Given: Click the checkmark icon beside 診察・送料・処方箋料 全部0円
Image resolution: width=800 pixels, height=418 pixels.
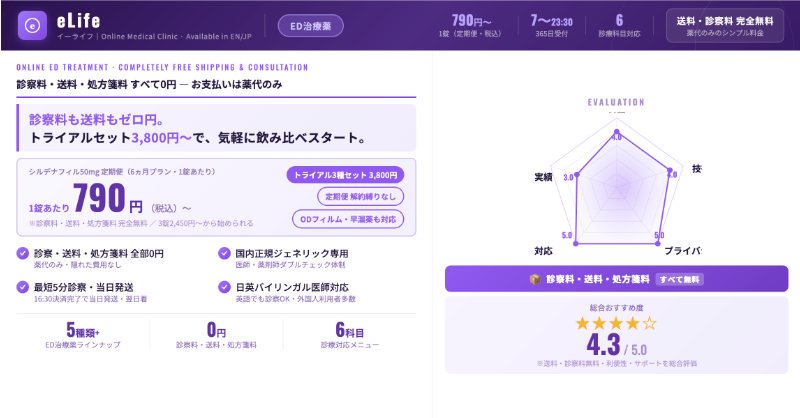Looking at the screenshot, I should pyautogui.click(x=23, y=253).
